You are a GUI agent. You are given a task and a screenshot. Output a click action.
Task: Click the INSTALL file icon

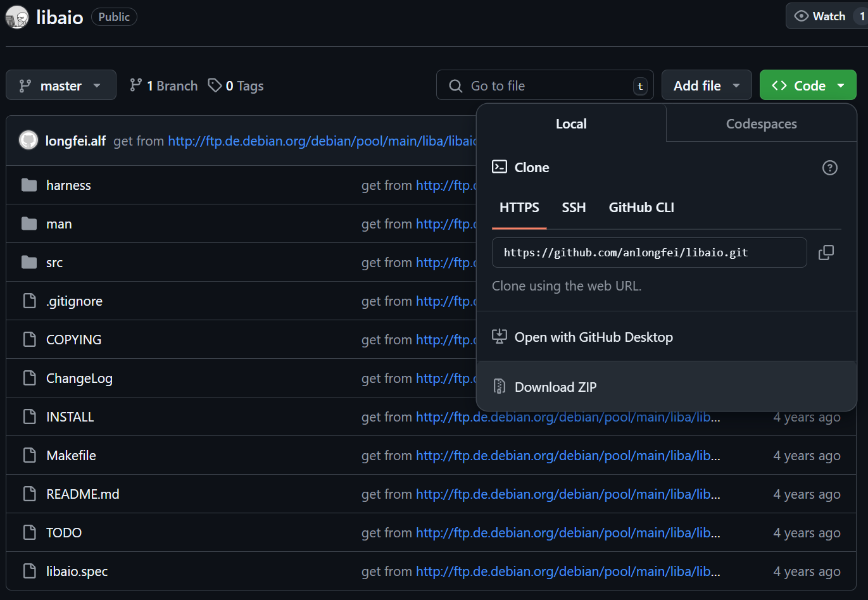[x=29, y=416]
